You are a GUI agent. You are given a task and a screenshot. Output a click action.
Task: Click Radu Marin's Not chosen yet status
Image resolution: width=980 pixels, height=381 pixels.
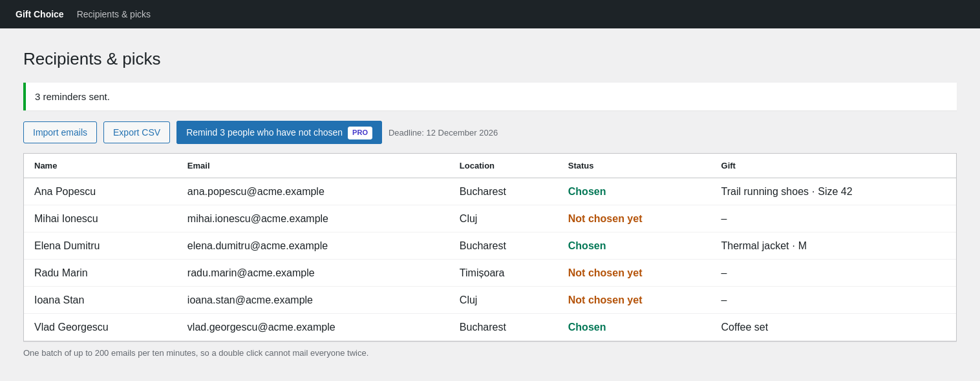click(605, 273)
